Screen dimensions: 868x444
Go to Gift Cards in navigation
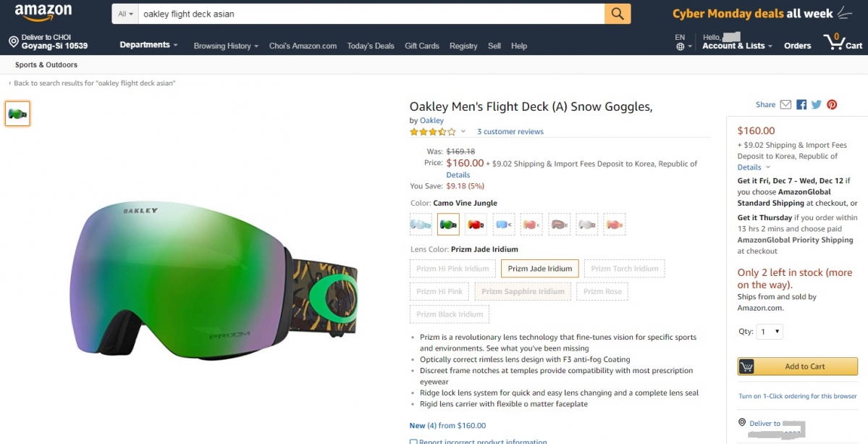point(422,46)
